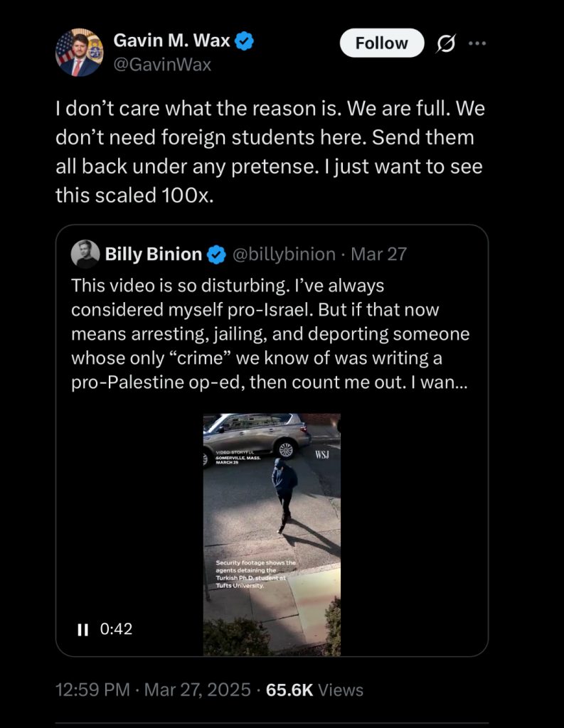Open the quoted post text by Billy Binion
Viewport: 564px width, 728px height.
270,333
